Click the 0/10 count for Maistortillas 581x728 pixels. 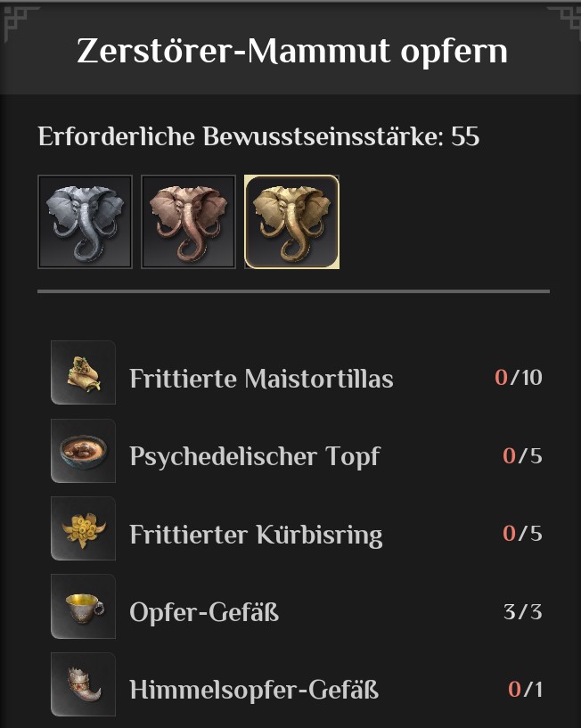518,378
